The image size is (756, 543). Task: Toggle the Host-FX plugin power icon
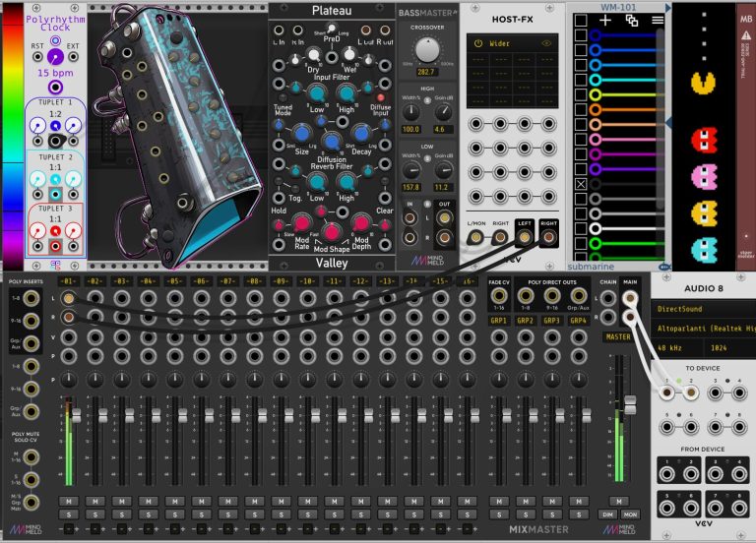pyautogui.click(x=477, y=43)
